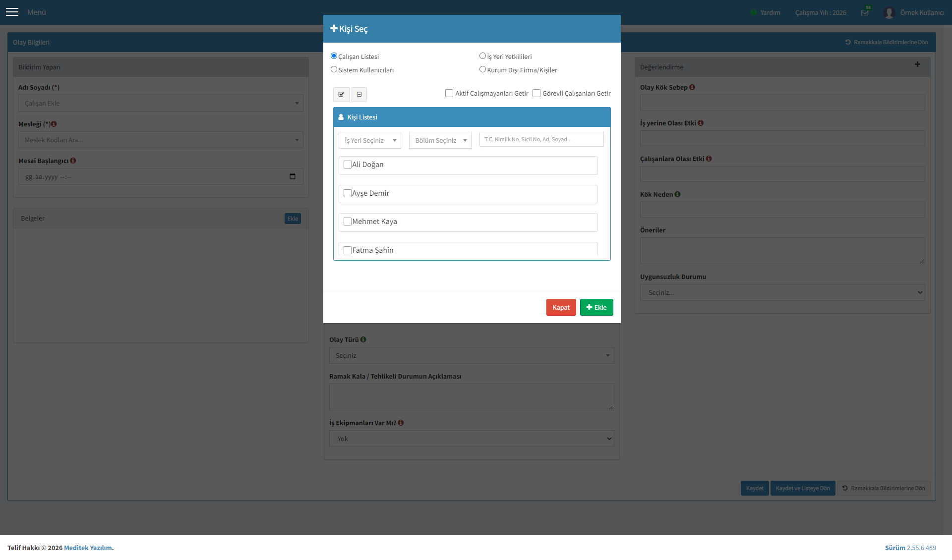
Task: Click the Sürüm 2.55.6.489 version text
Action: pyautogui.click(x=910, y=548)
